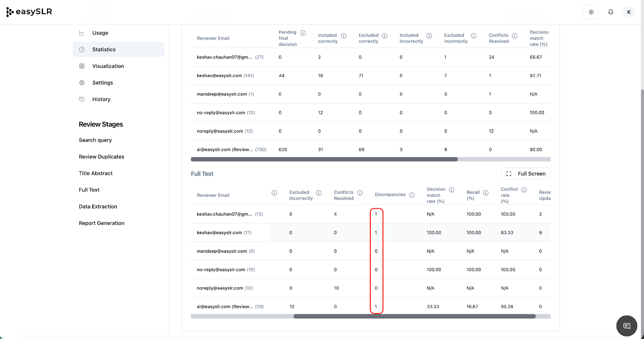Go to Report Generation stage
The width and height of the screenshot is (644, 339).
click(x=101, y=223)
